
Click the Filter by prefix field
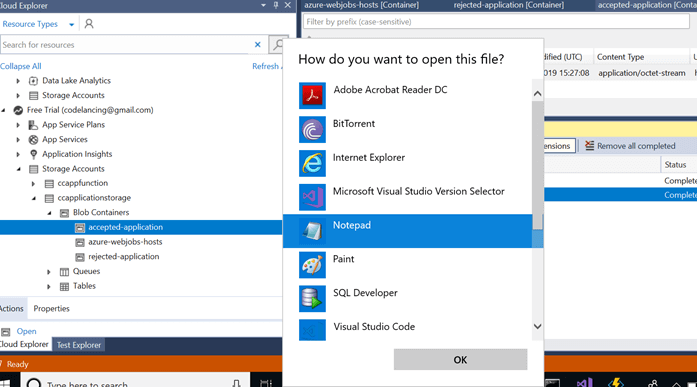[x=496, y=21]
